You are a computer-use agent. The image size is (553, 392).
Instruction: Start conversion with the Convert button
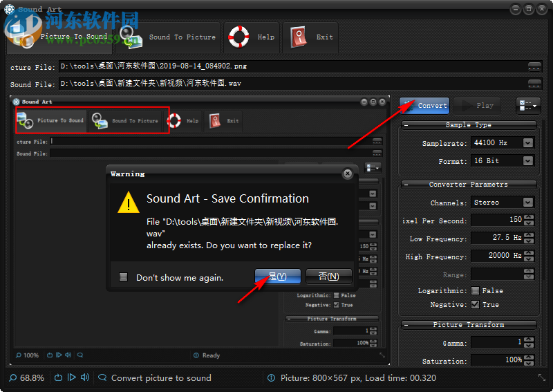[x=424, y=106]
